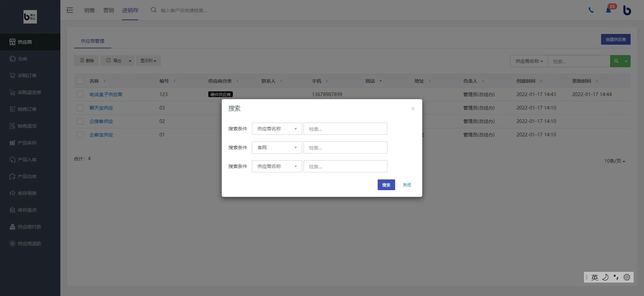Check the 电话盒子供应商 row checkbox
The image size is (644, 296).
click(80, 94)
